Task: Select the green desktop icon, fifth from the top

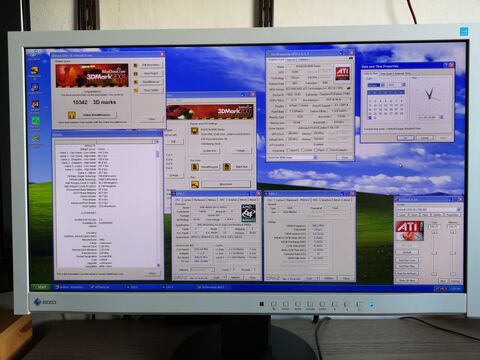Action: 35,121
